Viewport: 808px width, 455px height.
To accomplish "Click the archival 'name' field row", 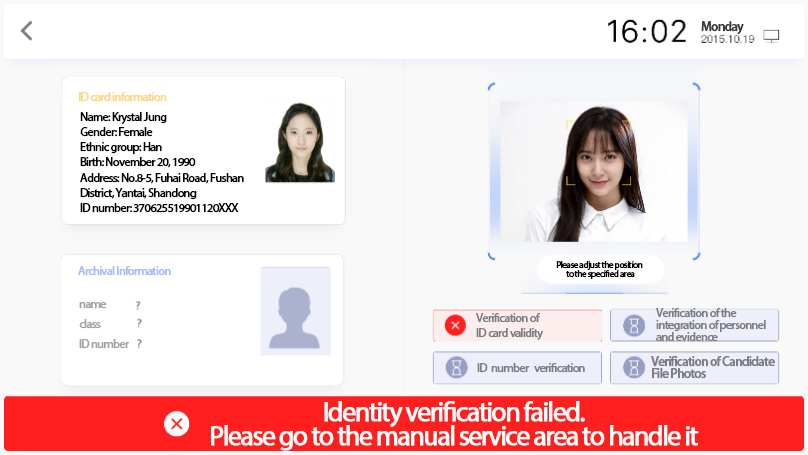I will point(110,305).
